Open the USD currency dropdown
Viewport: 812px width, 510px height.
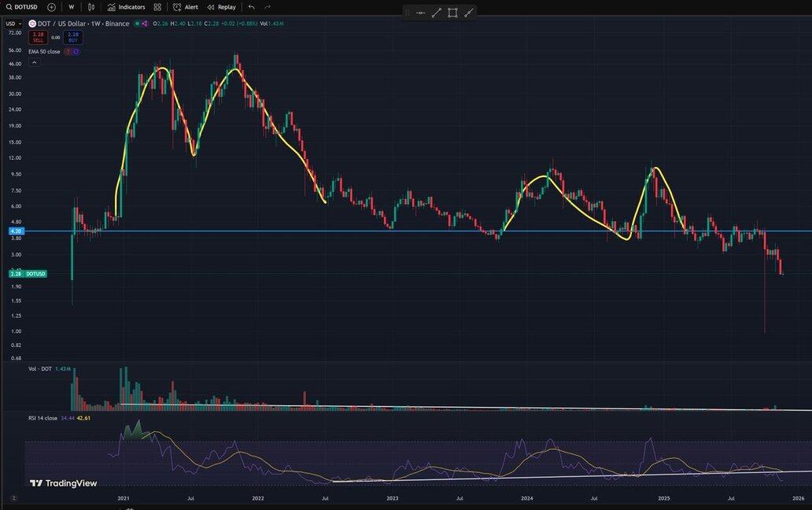tap(13, 24)
